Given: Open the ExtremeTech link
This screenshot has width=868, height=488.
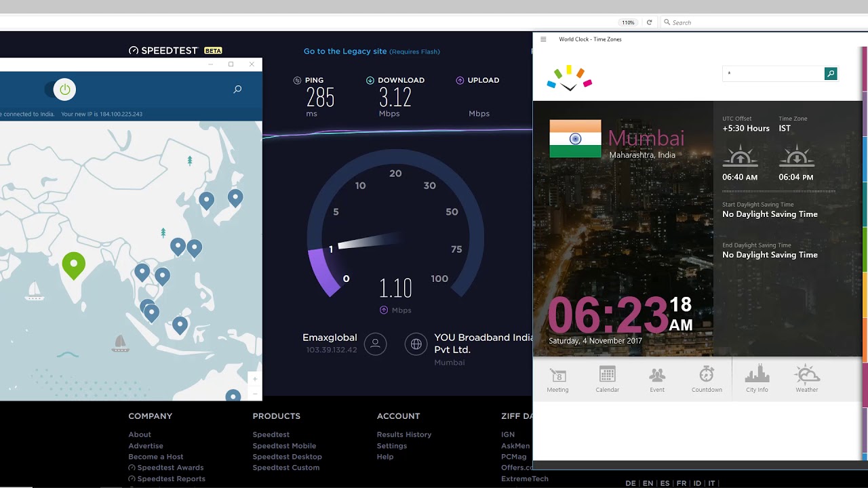Looking at the screenshot, I should 525,479.
